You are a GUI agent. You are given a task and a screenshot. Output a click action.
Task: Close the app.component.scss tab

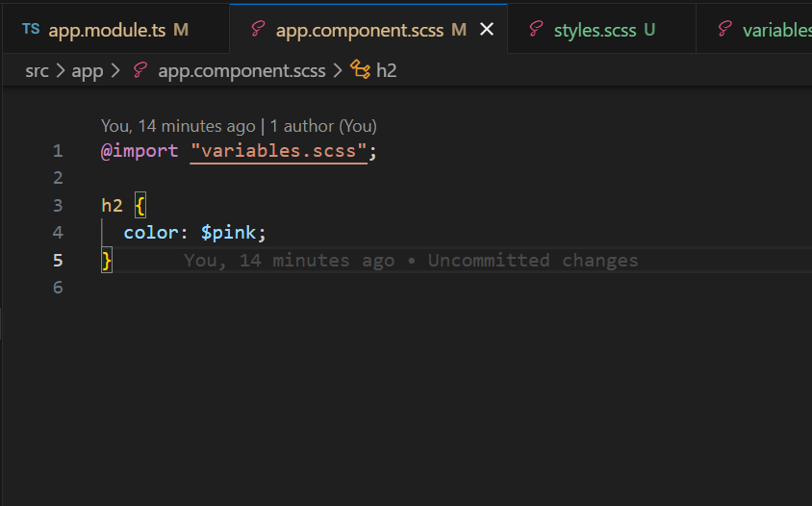[487, 30]
